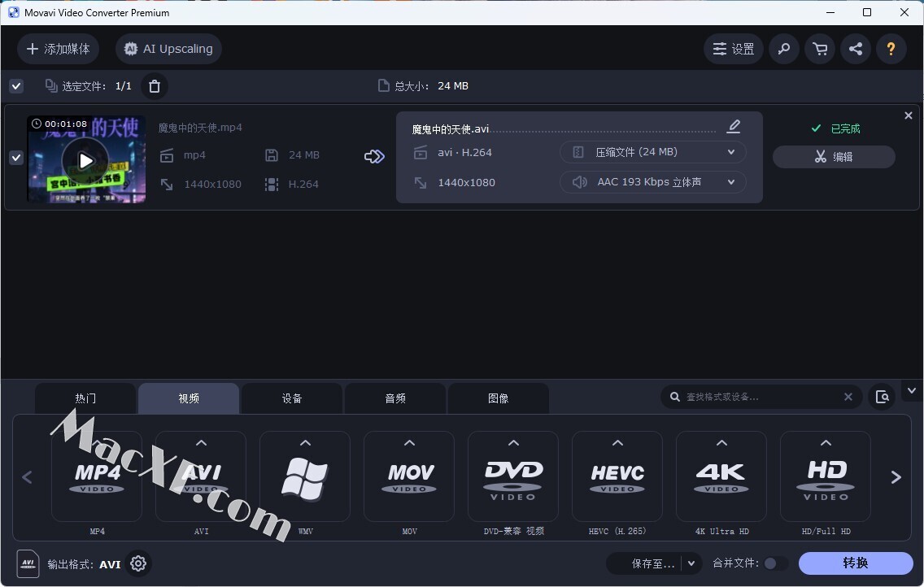The width and height of the screenshot is (924, 587).
Task: Open the Save to dropdown arrow
Action: click(x=691, y=563)
